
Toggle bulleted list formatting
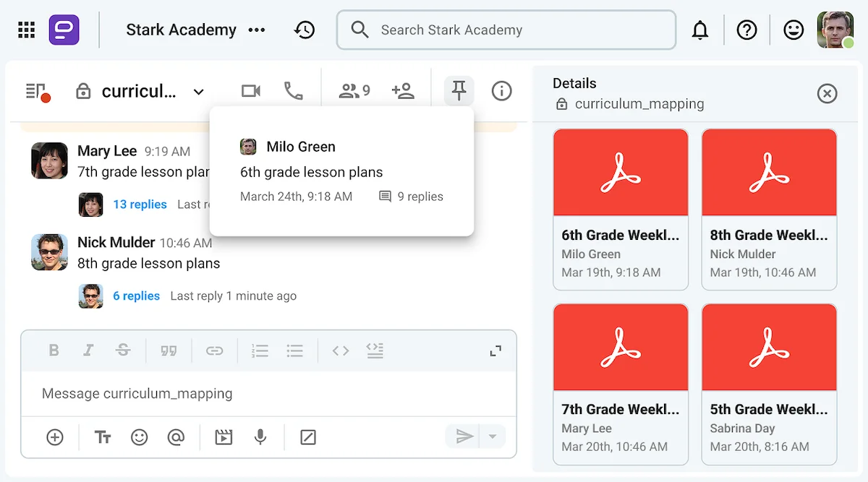294,350
